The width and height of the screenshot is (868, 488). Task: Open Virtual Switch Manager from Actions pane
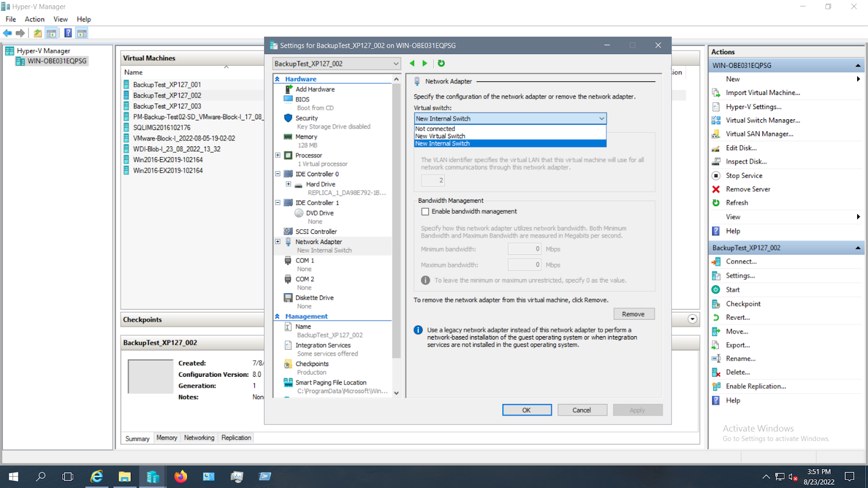point(763,120)
